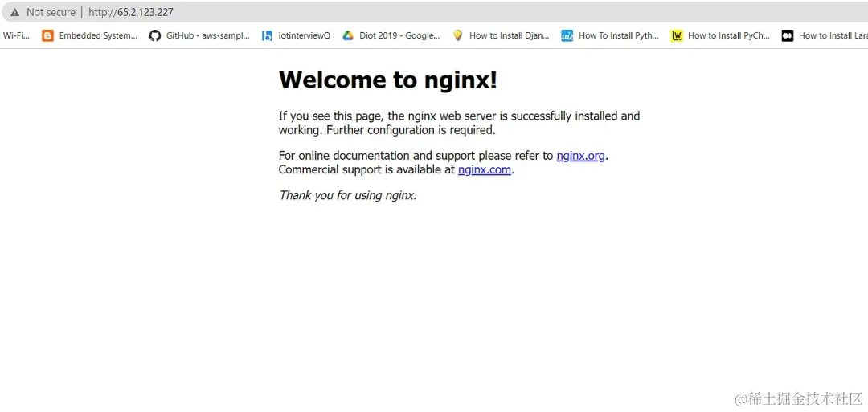Follow the nginx.org link
The width and height of the screenshot is (868, 412).
click(581, 156)
